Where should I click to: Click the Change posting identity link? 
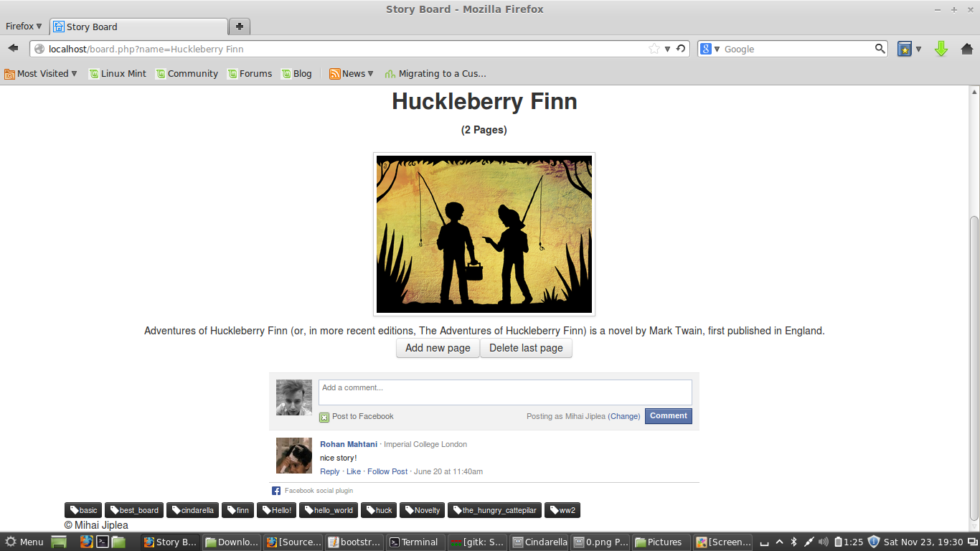[x=624, y=416]
